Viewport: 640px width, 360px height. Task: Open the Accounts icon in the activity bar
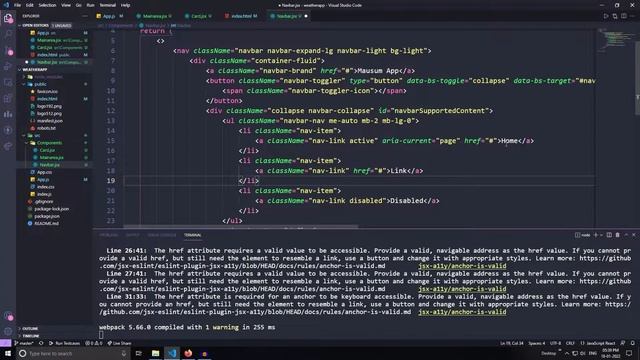[x=8, y=316]
